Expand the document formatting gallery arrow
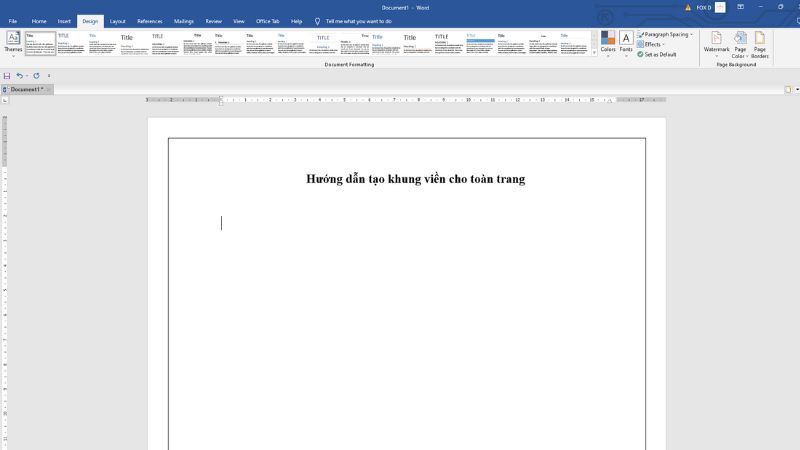The image size is (800, 450). [594, 52]
